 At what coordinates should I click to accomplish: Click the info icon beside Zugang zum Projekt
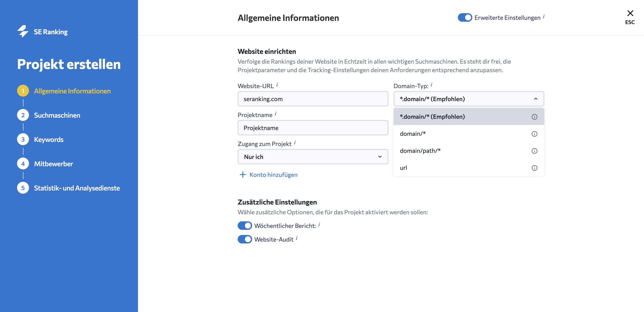pyautogui.click(x=295, y=143)
